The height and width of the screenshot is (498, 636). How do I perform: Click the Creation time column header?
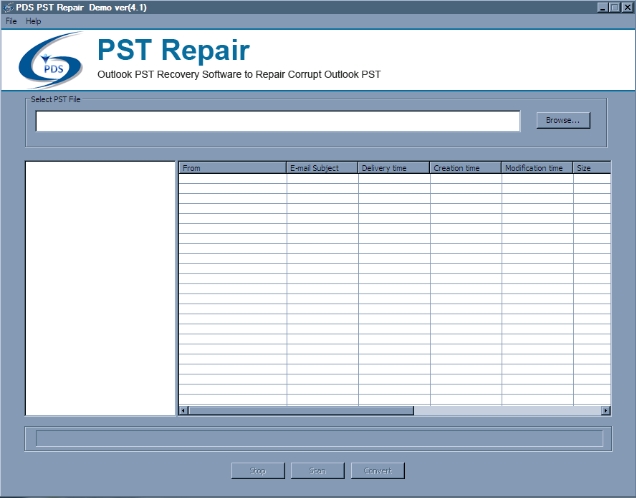tap(466, 168)
